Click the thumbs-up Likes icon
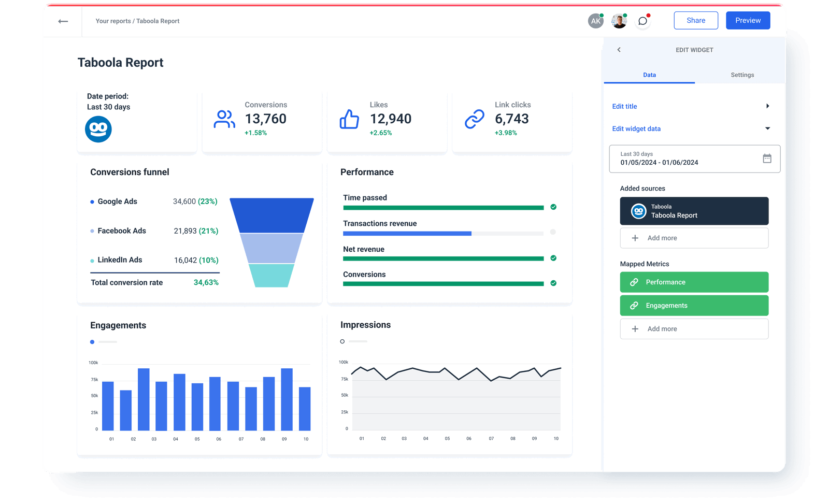The height and width of the screenshot is (504, 829). point(349,119)
